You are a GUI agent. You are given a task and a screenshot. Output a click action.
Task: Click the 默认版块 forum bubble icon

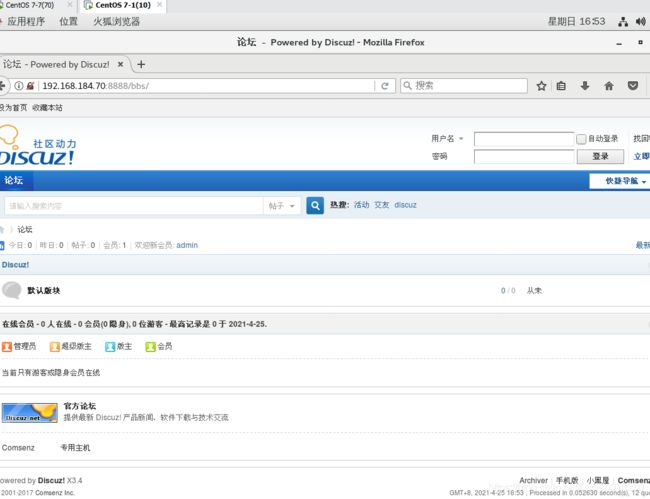coord(12,290)
